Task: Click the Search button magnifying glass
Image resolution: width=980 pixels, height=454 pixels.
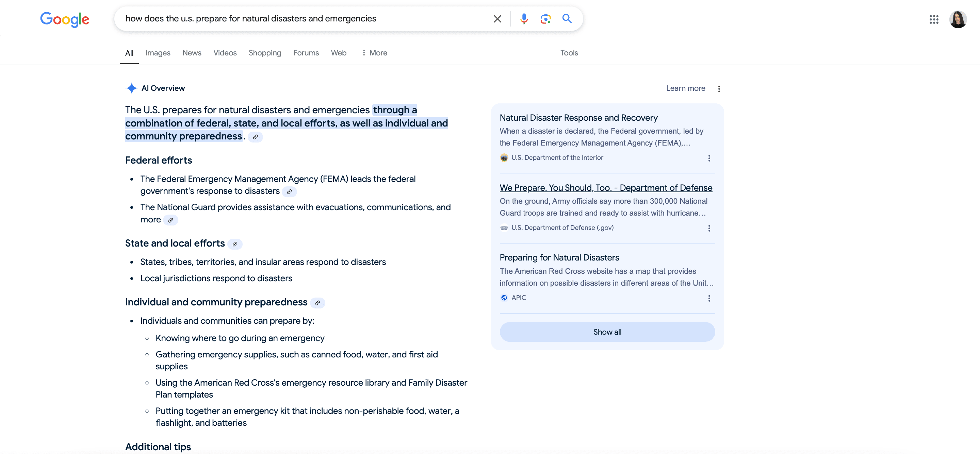Action: 566,18
